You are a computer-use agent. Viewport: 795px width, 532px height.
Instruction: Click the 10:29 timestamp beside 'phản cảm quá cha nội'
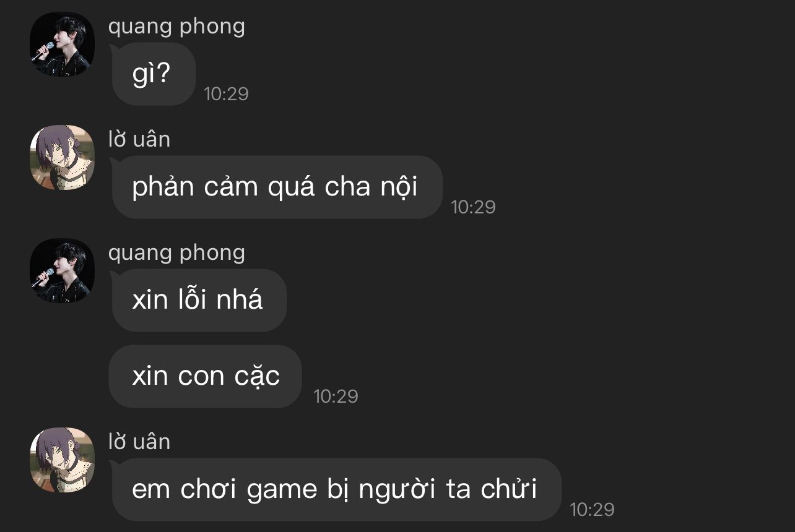(474, 207)
